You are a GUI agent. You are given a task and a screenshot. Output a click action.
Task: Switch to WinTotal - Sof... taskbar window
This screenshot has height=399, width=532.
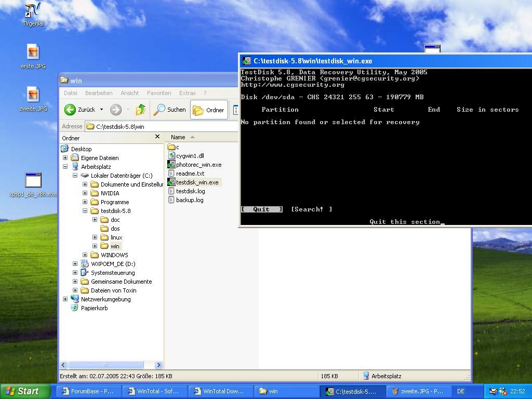point(154,391)
